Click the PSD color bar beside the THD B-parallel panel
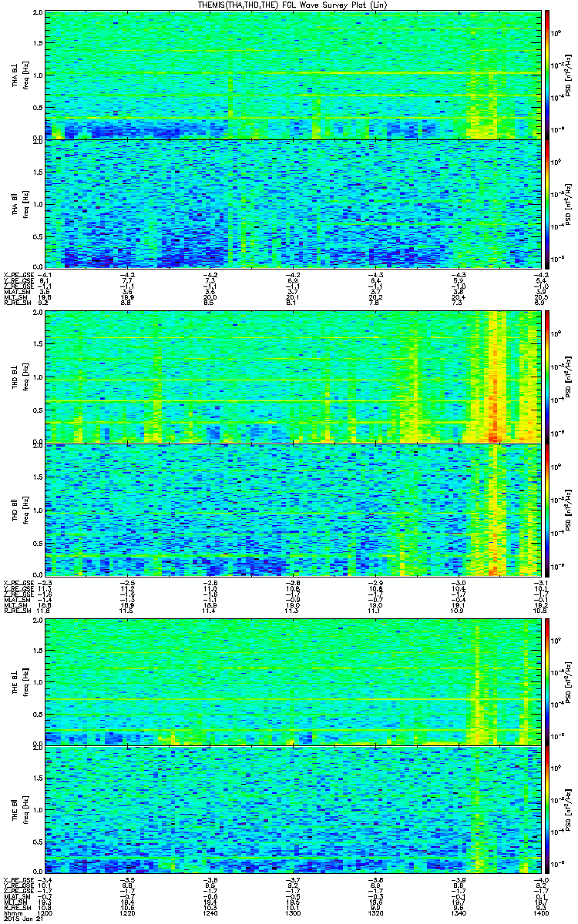This screenshot has height=924, width=578. (547, 510)
